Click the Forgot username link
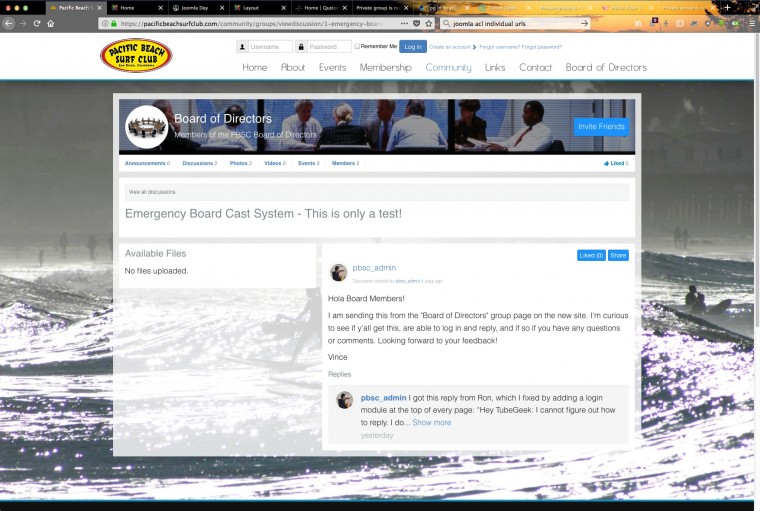Screen dimensions: 760x511 [500, 47]
